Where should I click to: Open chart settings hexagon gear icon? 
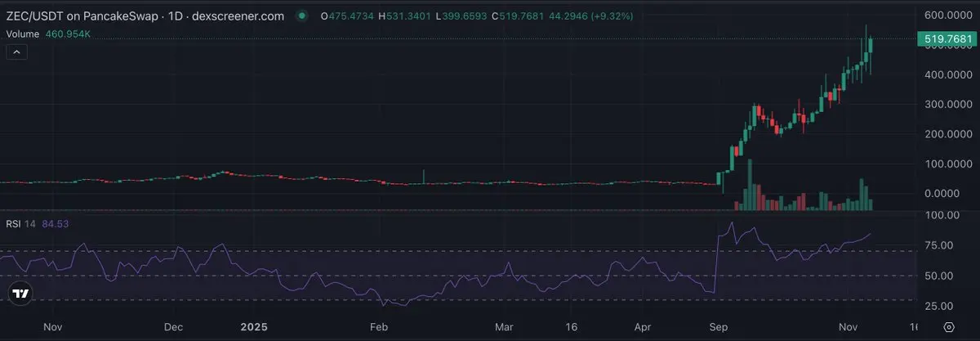coord(947,326)
